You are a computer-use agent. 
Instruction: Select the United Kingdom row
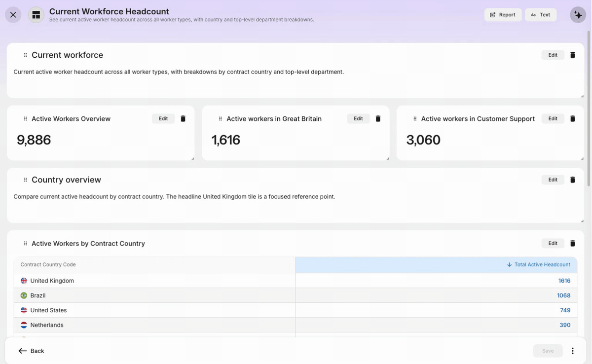(296, 281)
